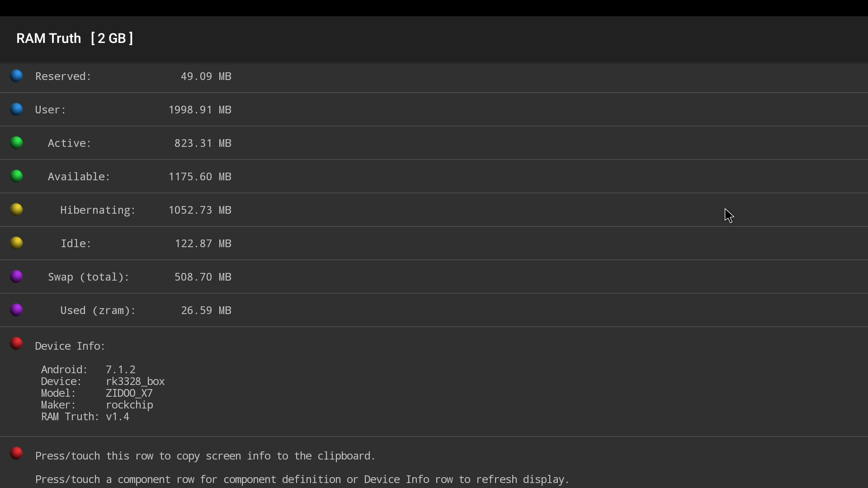This screenshot has width=868, height=488.
Task: Refresh display via the Device Info label
Action: [70, 346]
